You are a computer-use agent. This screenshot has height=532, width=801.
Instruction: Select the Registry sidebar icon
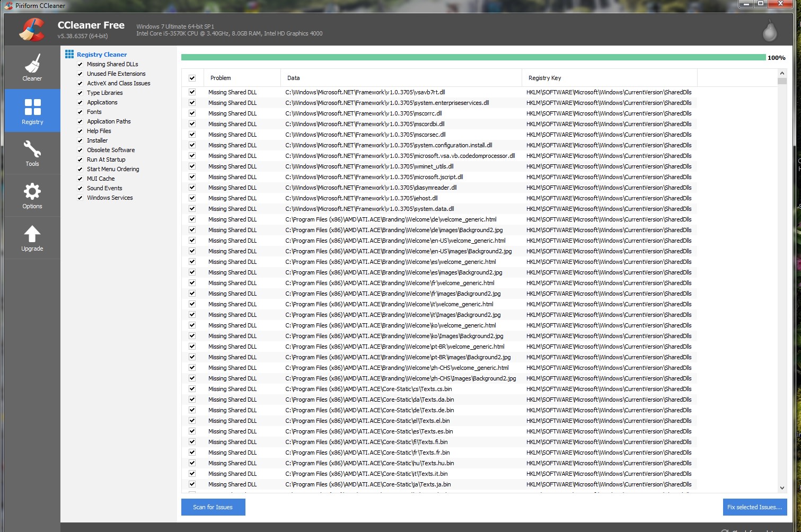pyautogui.click(x=32, y=110)
